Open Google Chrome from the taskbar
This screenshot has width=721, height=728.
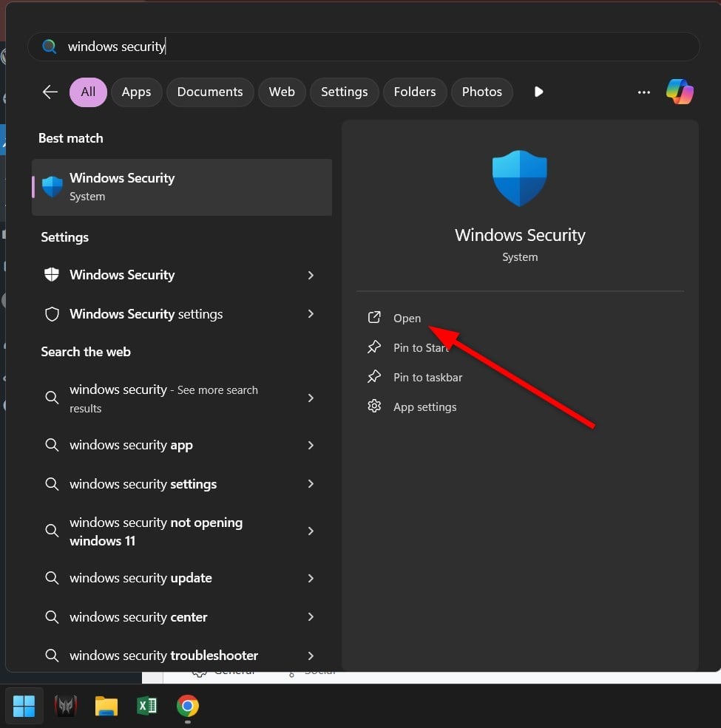pos(187,707)
